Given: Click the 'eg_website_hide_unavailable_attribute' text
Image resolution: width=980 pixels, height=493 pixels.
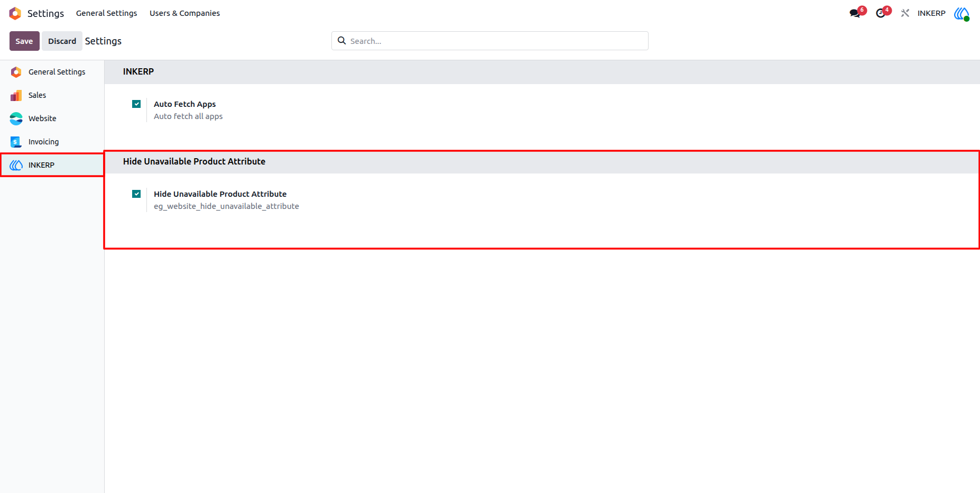Looking at the screenshot, I should point(226,206).
